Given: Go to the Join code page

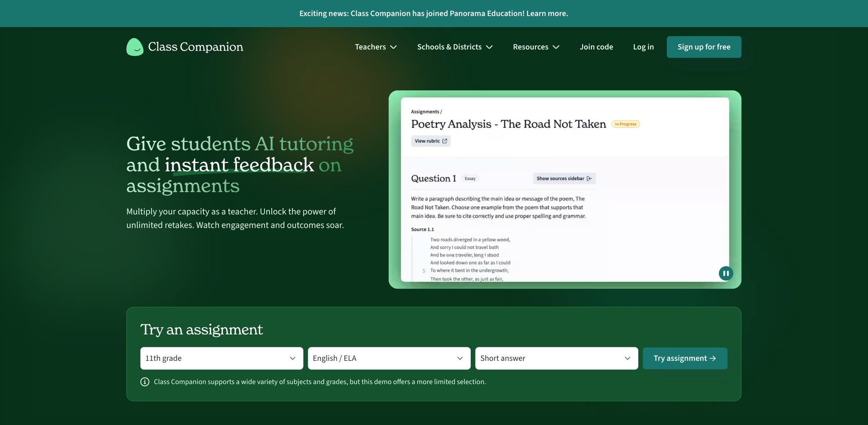Looking at the screenshot, I should click(x=596, y=47).
